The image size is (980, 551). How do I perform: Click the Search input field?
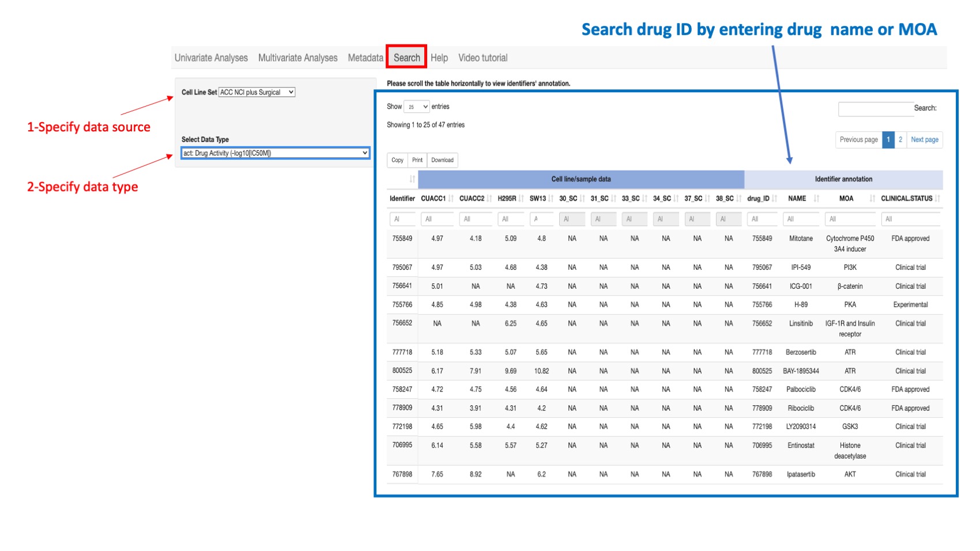click(x=875, y=108)
